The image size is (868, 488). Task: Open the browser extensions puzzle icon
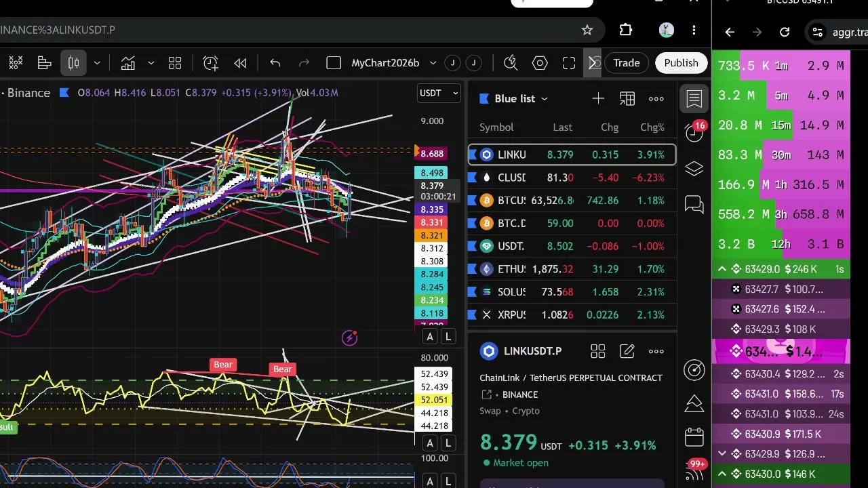[626, 30]
